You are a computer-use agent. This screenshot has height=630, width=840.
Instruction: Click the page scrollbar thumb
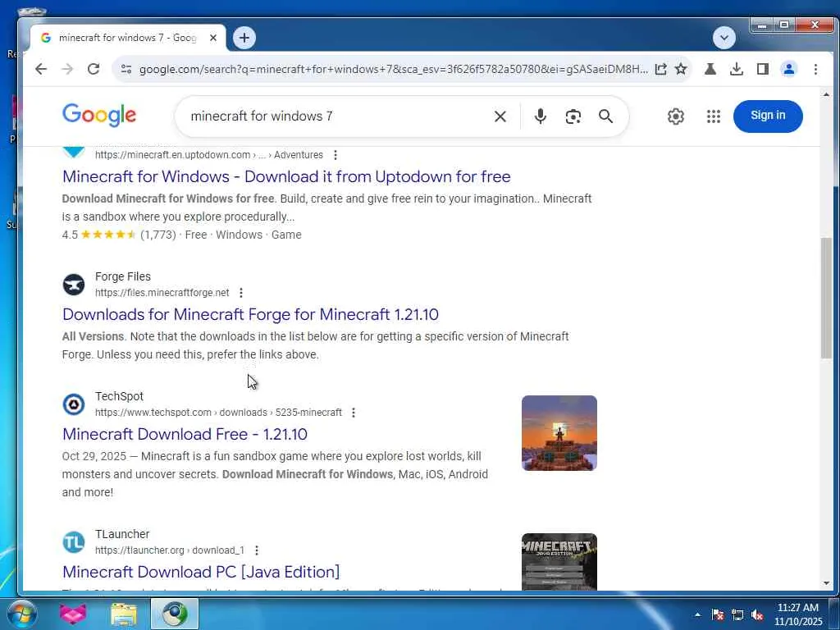826,298
